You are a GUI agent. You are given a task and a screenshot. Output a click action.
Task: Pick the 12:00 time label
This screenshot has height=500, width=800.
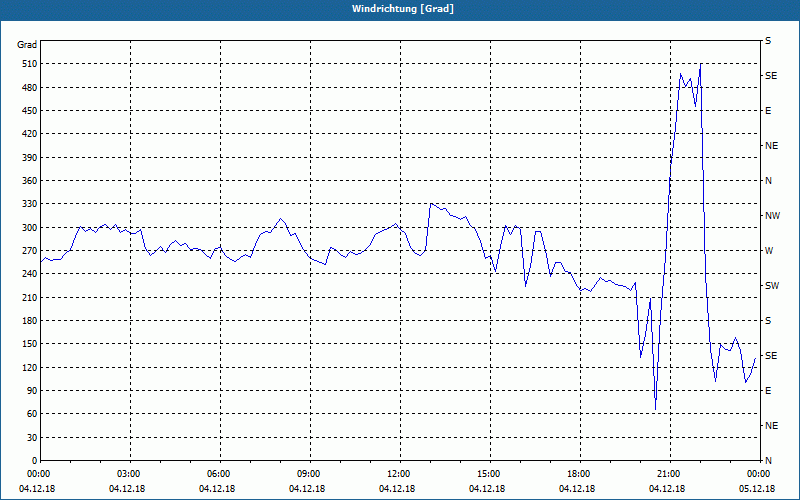tap(400, 474)
